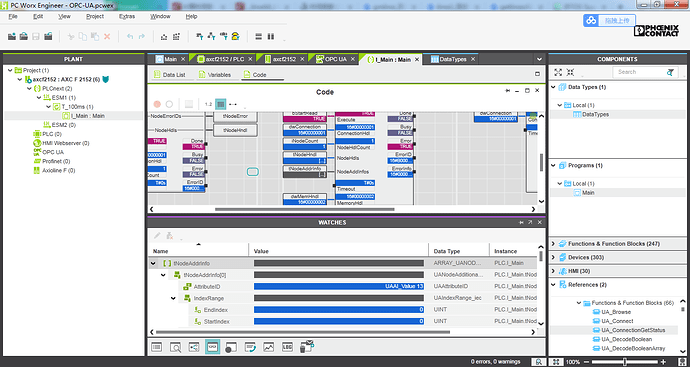Click the zoom-in plus button in status bar

tap(663, 362)
